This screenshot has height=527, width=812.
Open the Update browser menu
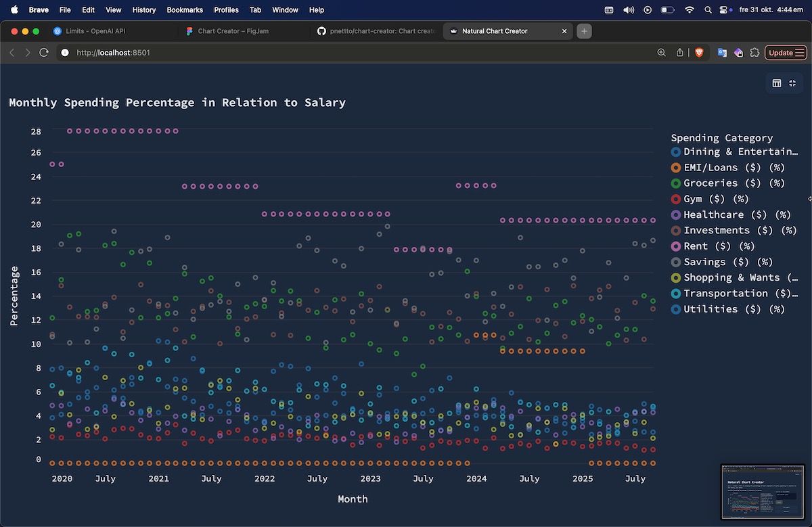click(x=786, y=53)
